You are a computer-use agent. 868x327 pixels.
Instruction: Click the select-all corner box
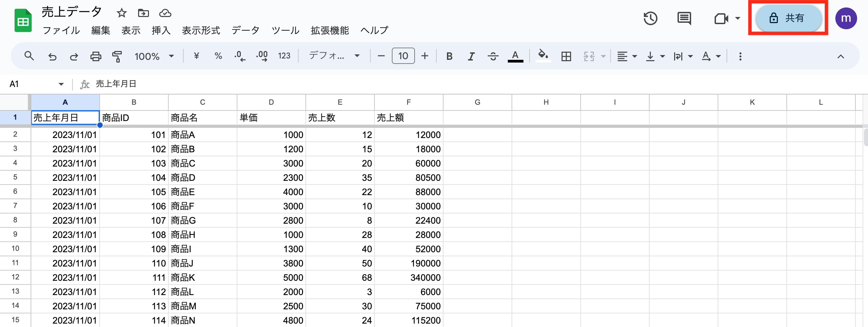coord(15,102)
